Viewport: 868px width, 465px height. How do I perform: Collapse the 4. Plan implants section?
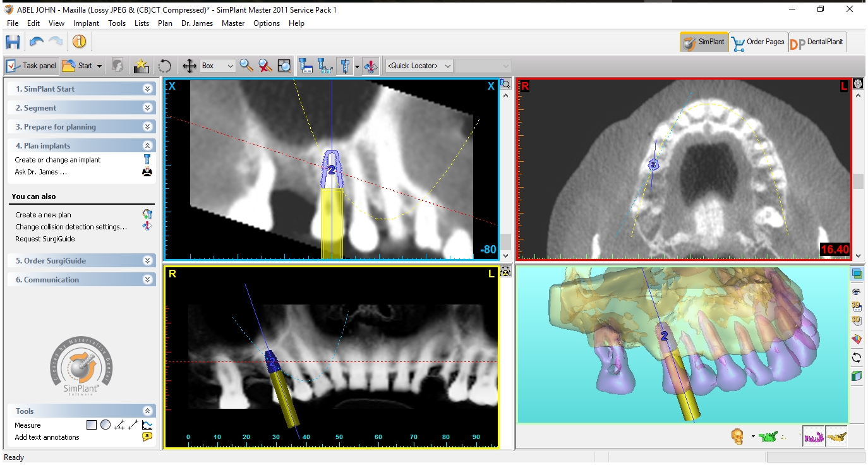(148, 146)
